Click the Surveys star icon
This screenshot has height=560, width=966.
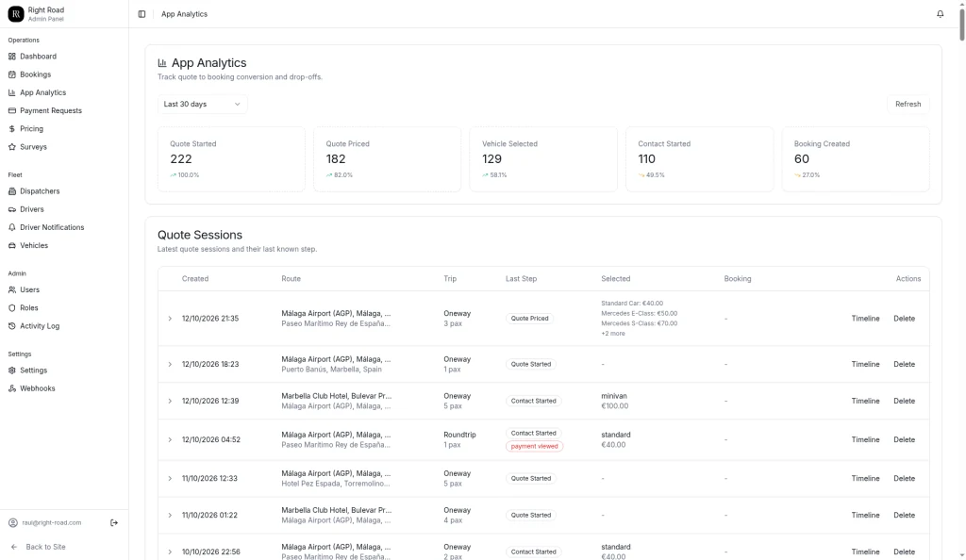(11, 147)
